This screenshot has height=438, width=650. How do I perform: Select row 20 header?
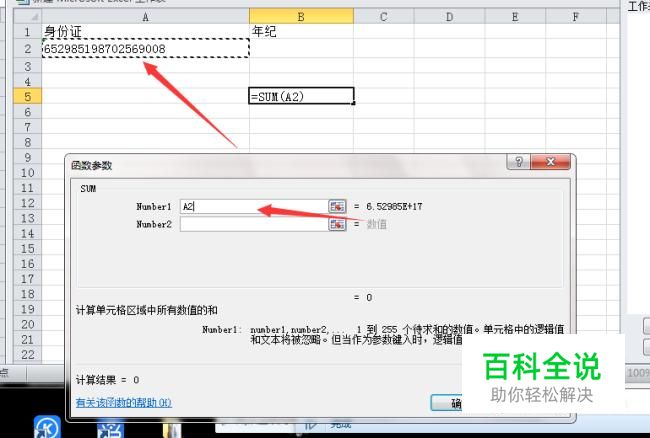tap(27, 324)
